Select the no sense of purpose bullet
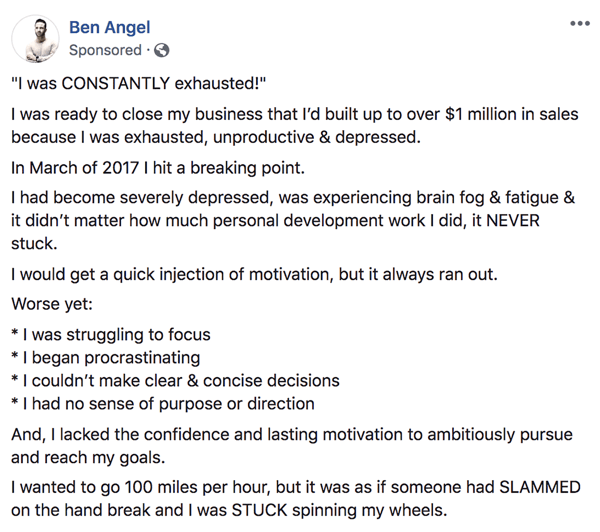The width and height of the screenshot is (600, 532). 163,403
